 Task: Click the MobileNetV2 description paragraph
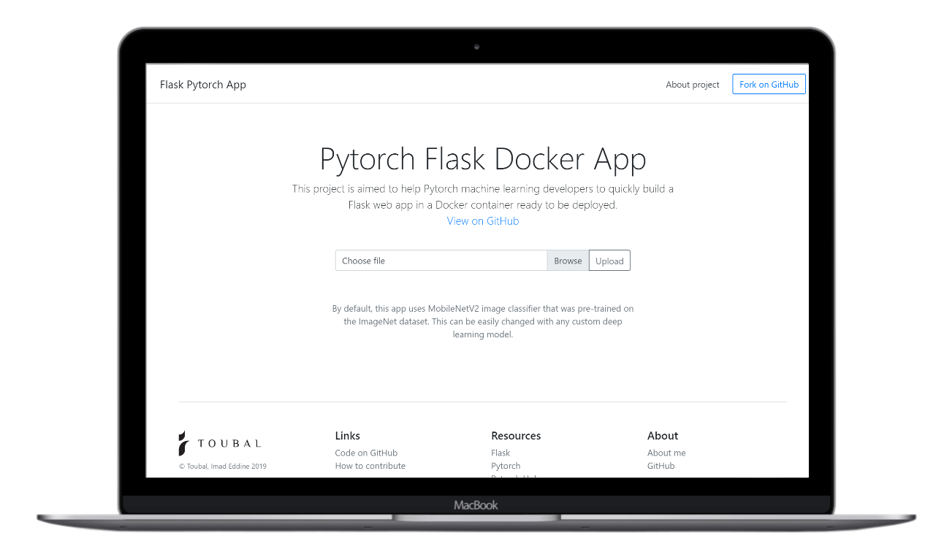click(483, 321)
